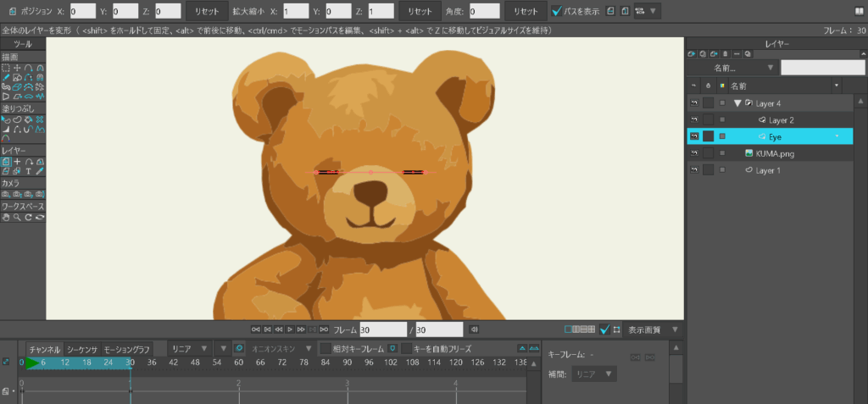Enable the 相対キーフレーム checkbox
Viewport: 868px width, 404px height.
(x=325, y=349)
